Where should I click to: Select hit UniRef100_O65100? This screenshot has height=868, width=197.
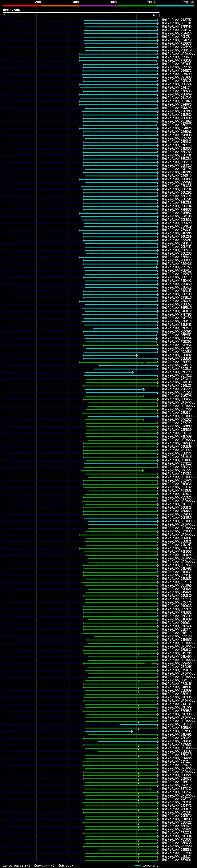click(176, 67)
